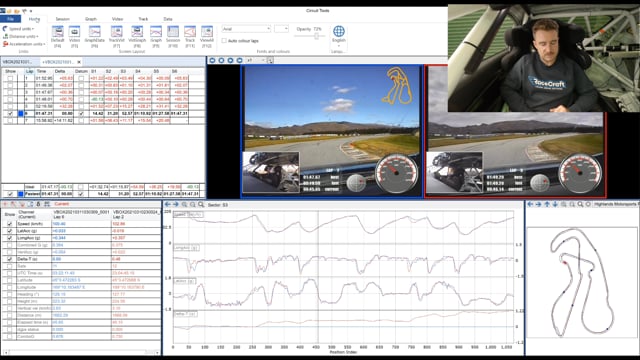The image size is (640, 360).
Task: Open the File menu
Action: click(x=11, y=19)
